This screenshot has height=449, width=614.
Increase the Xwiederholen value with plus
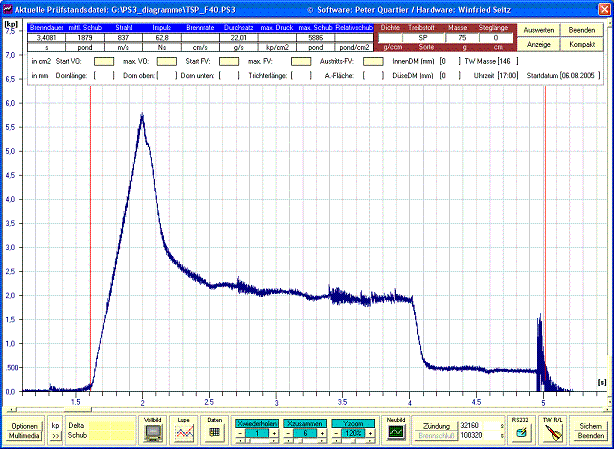pyautogui.click(x=274, y=433)
